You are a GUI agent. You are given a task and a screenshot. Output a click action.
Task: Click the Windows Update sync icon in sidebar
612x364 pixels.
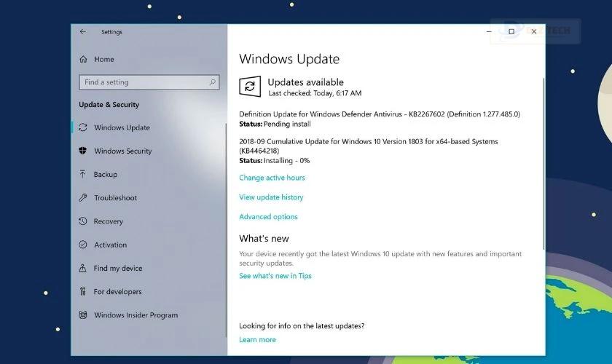pyautogui.click(x=83, y=127)
